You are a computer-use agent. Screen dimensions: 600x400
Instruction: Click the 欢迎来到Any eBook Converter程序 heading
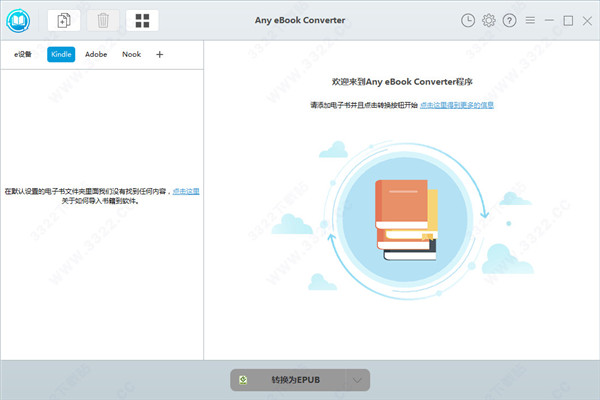pos(402,82)
